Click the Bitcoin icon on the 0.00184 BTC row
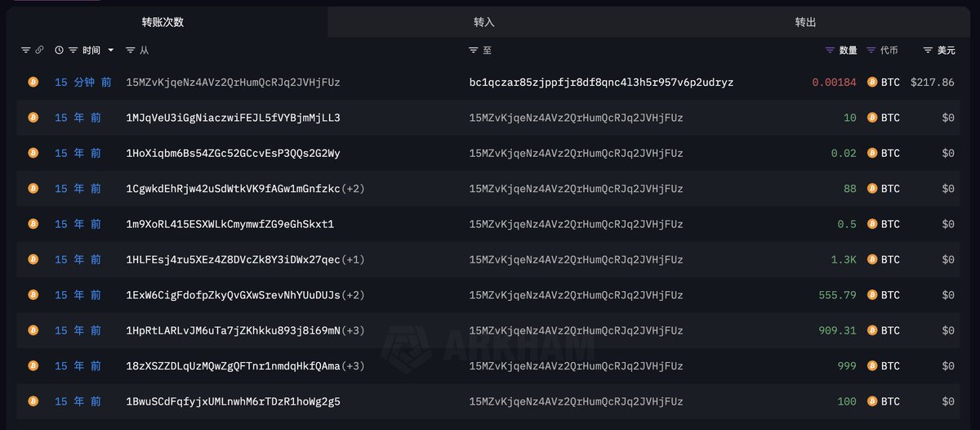The width and height of the screenshot is (980, 430). coord(872,83)
